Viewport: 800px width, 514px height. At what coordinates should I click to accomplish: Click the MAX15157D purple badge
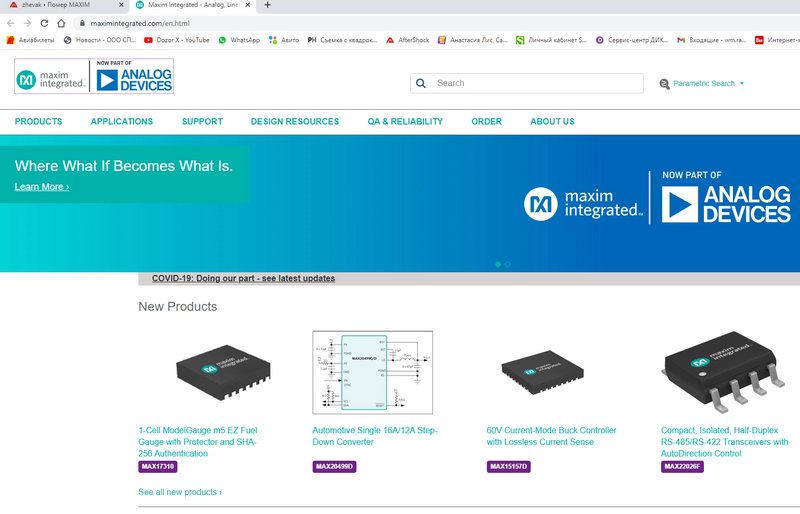click(x=509, y=467)
